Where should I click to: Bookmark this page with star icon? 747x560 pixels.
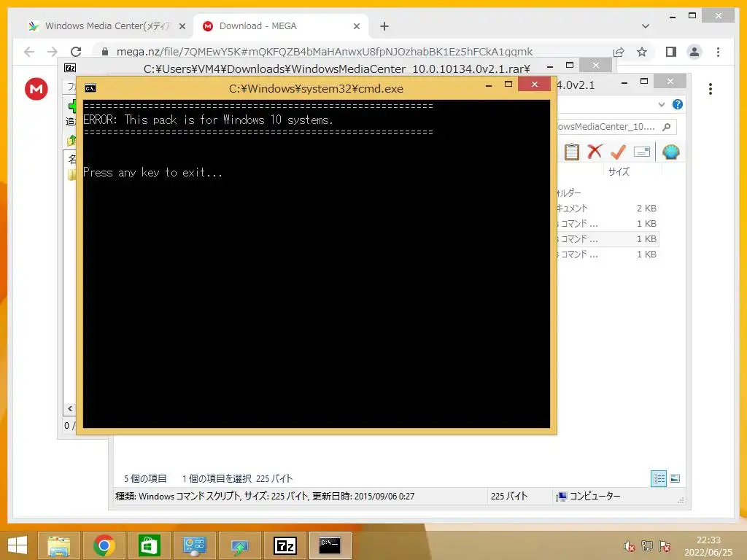click(x=642, y=52)
